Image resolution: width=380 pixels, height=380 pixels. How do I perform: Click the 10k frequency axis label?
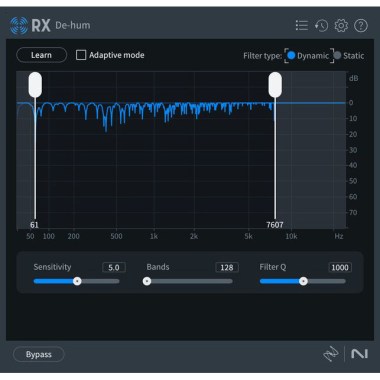tap(291, 236)
